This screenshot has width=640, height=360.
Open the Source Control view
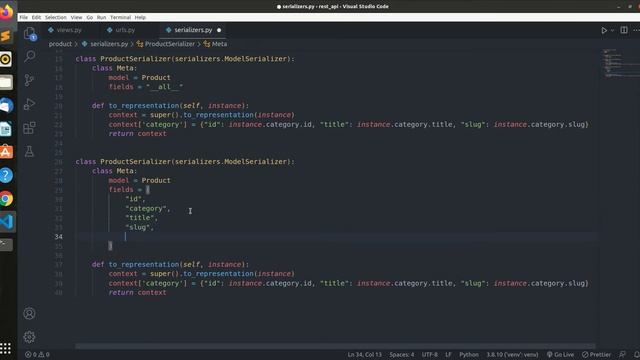tap(29, 80)
